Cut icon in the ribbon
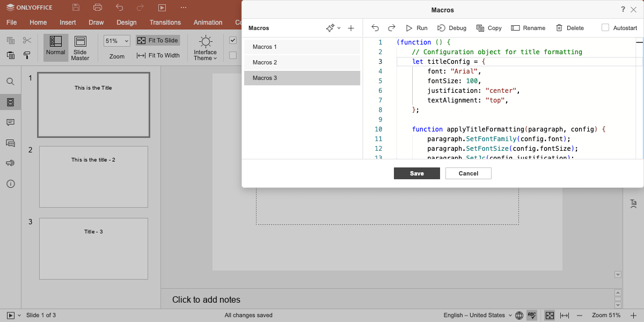644x322 pixels. point(27,41)
